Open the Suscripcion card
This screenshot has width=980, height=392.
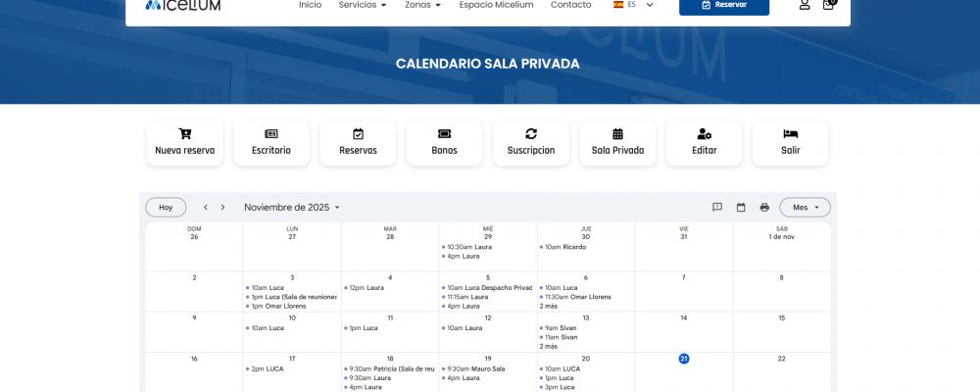(531, 142)
